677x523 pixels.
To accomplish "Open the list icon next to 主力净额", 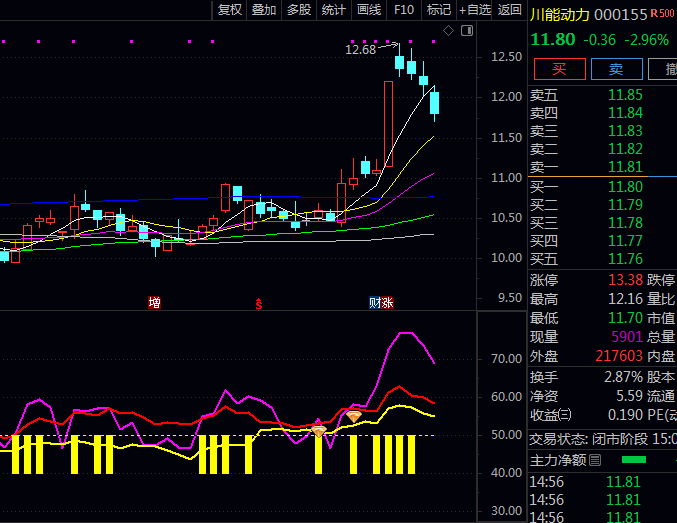I will tap(595, 460).
